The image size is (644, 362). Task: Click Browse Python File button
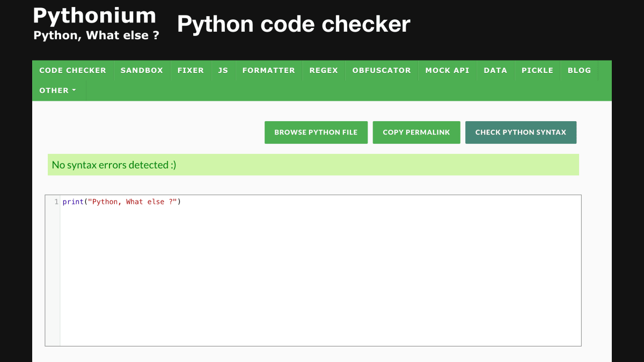click(316, 132)
